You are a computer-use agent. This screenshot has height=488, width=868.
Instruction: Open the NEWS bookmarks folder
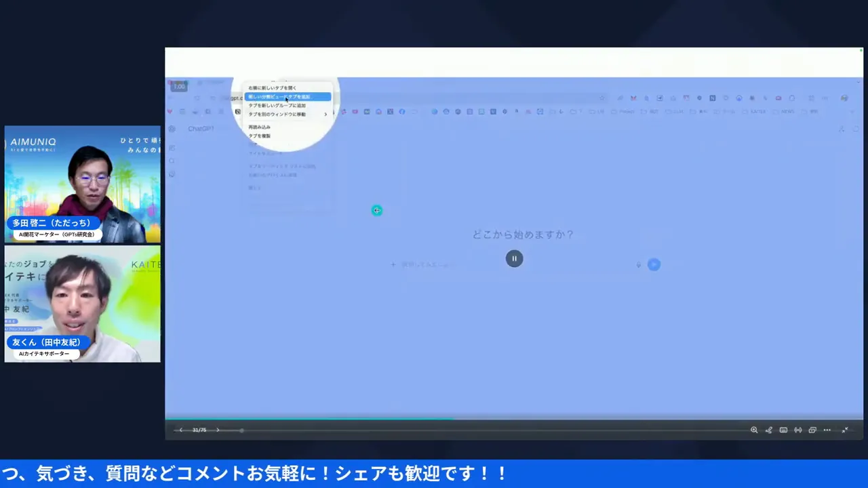785,111
